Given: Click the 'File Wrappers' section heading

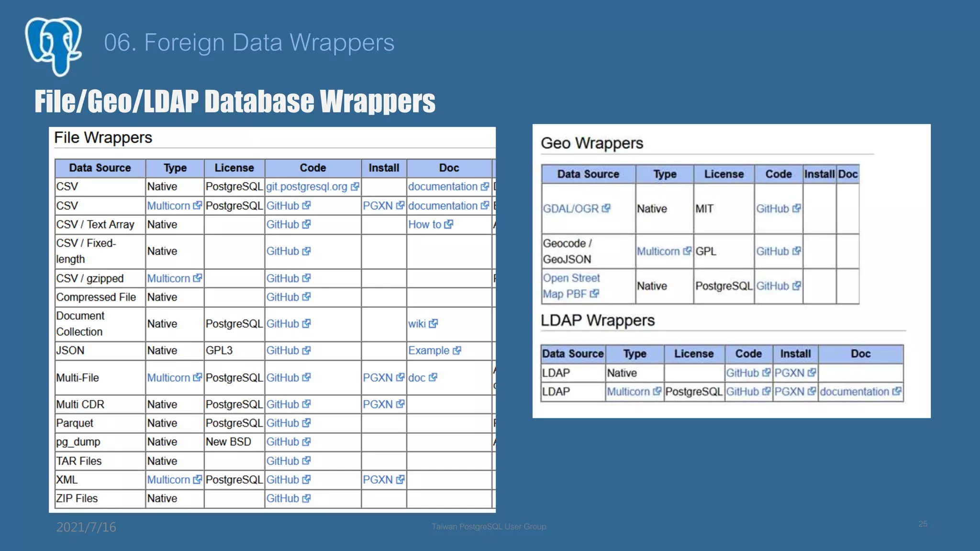Looking at the screenshot, I should [103, 138].
